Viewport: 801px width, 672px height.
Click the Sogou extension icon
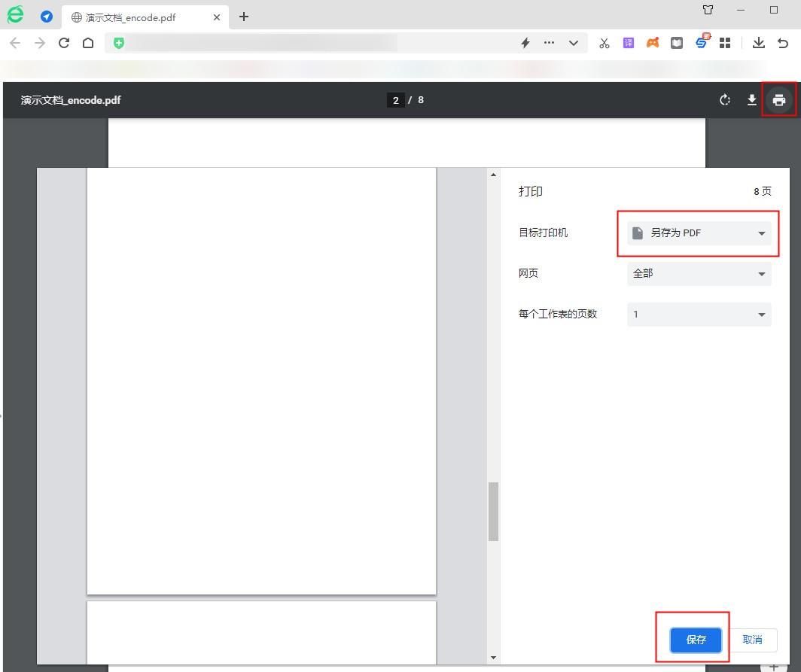701,43
